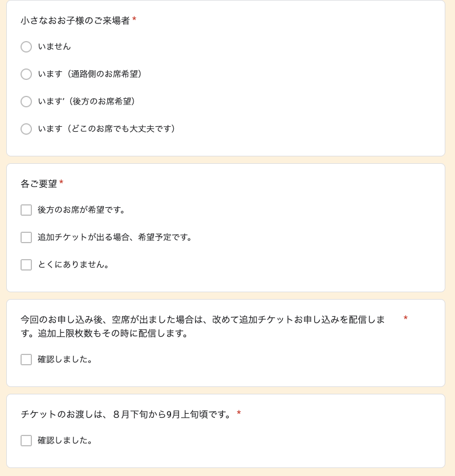Pick います（どこのお席でも大丈夫です） option
The height and width of the screenshot is (476, 455).
(x=26, y=129)
